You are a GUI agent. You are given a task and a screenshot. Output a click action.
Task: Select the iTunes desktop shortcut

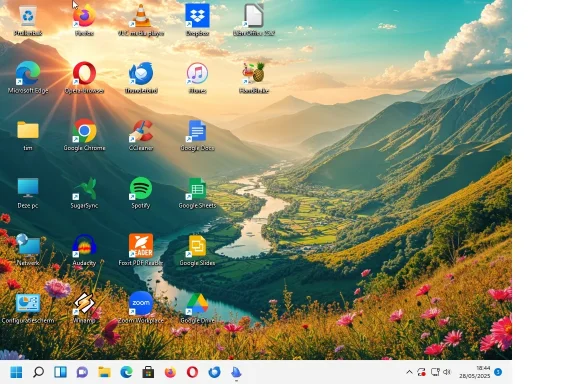(x=197, y=78)
